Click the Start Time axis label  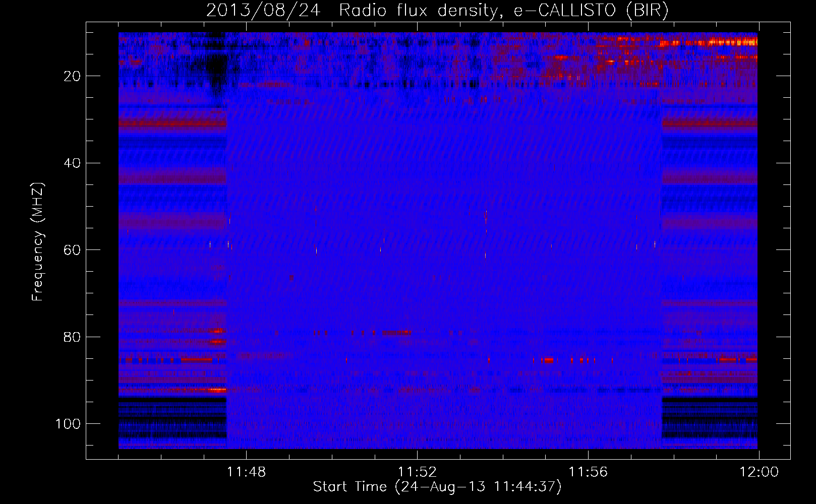pyautogui.click(x=437, y=487)
